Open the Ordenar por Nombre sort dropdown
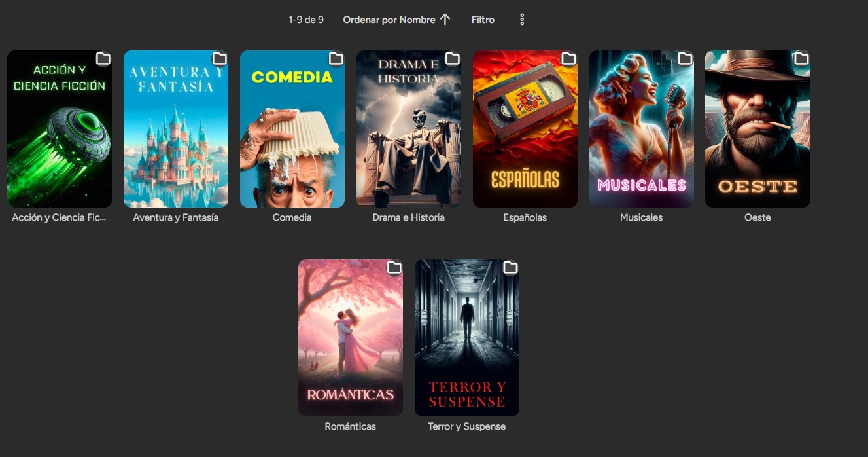 pos(389,20)
